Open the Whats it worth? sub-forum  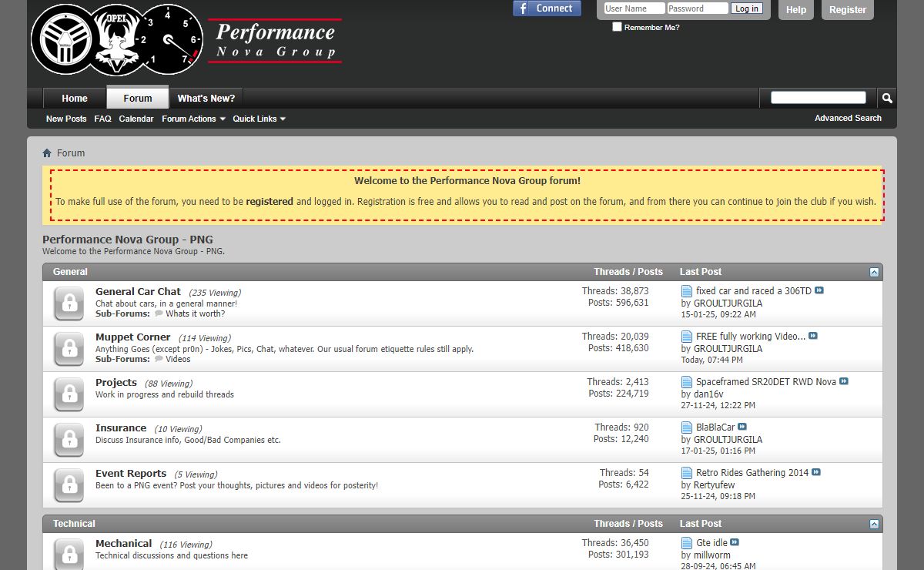point(196,314)
